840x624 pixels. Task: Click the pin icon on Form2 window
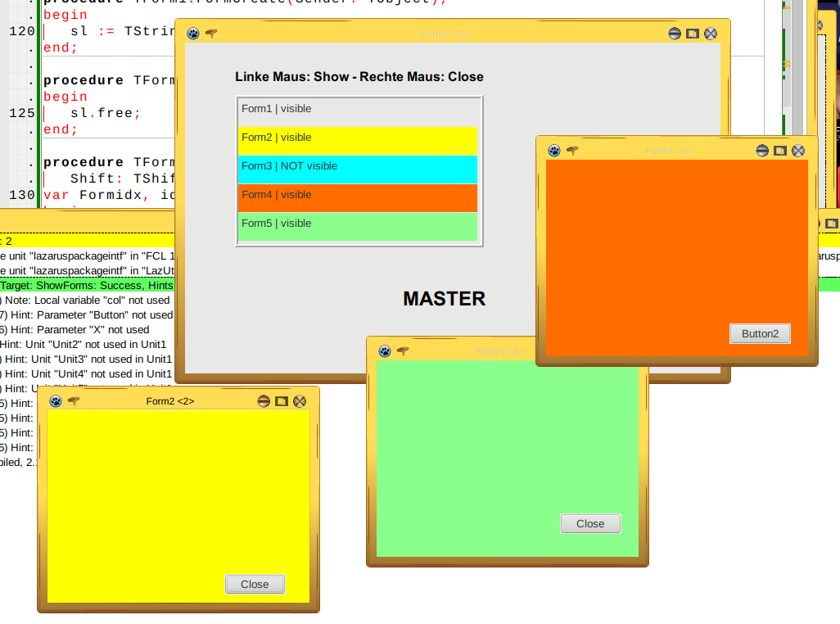[74, 400]
